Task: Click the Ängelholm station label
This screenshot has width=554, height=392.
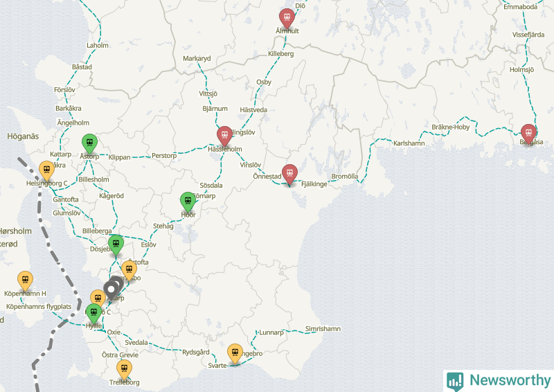Action: [x=73, y=123]
